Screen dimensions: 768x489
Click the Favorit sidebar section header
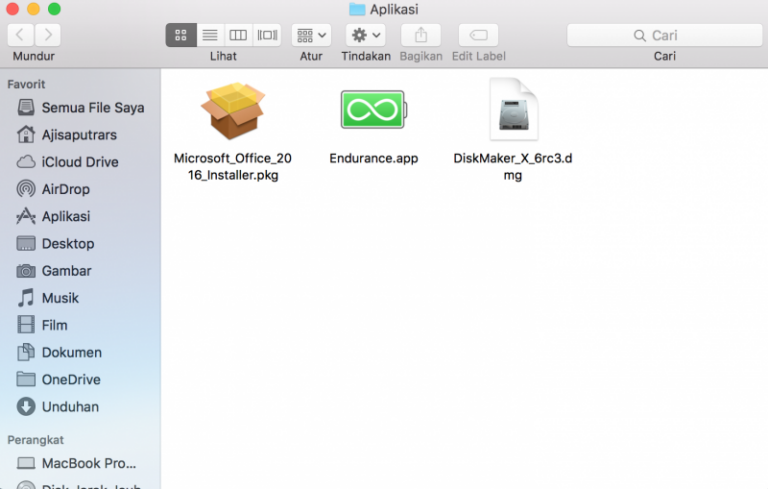(26, 84)
